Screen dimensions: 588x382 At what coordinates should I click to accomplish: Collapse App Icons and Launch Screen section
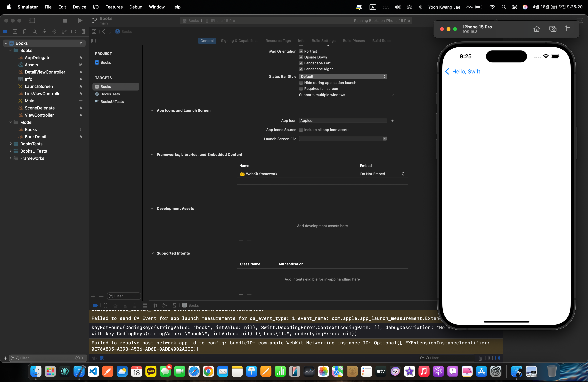pos(152,110)
